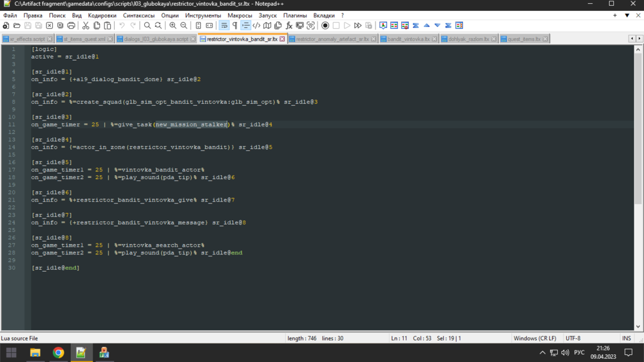Toggle indent guide toolbar button
Image resolution: width=644 pixels, height=362 pixels.
(x=245, y=26)
